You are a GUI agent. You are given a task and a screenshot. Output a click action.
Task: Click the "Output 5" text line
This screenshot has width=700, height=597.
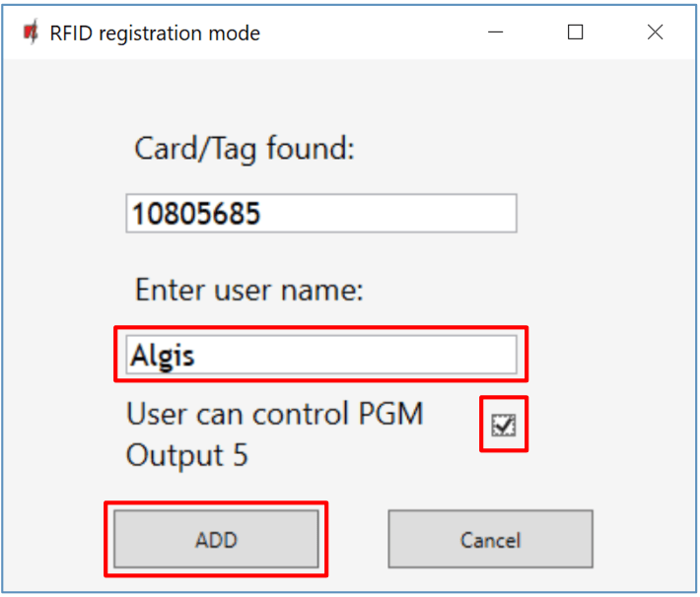[x=187, y=456]
